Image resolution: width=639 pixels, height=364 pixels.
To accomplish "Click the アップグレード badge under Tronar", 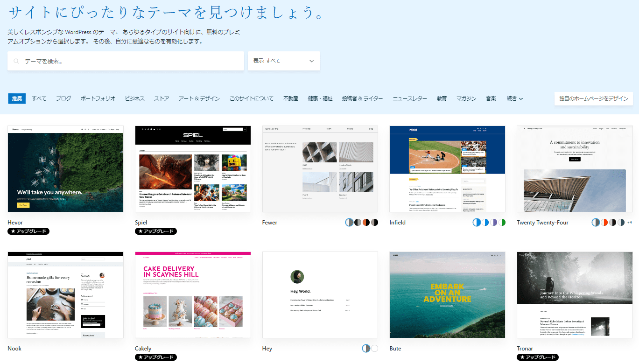I will pyautogui.click(x=538, y=357).
